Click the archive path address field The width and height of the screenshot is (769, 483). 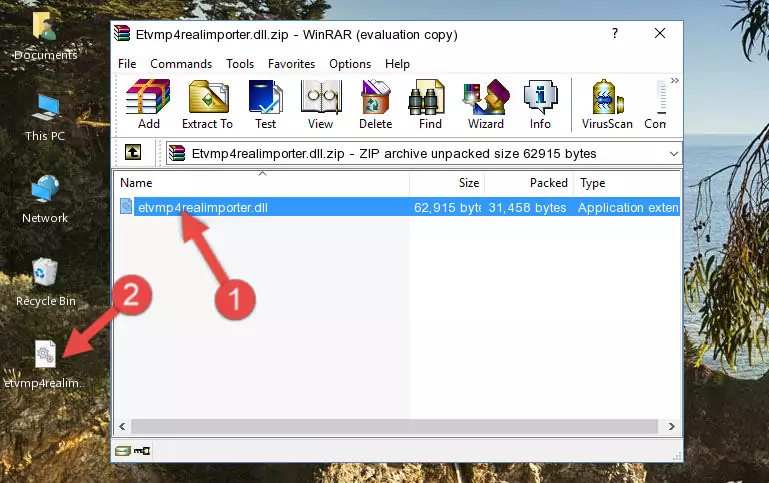(424, 153)
